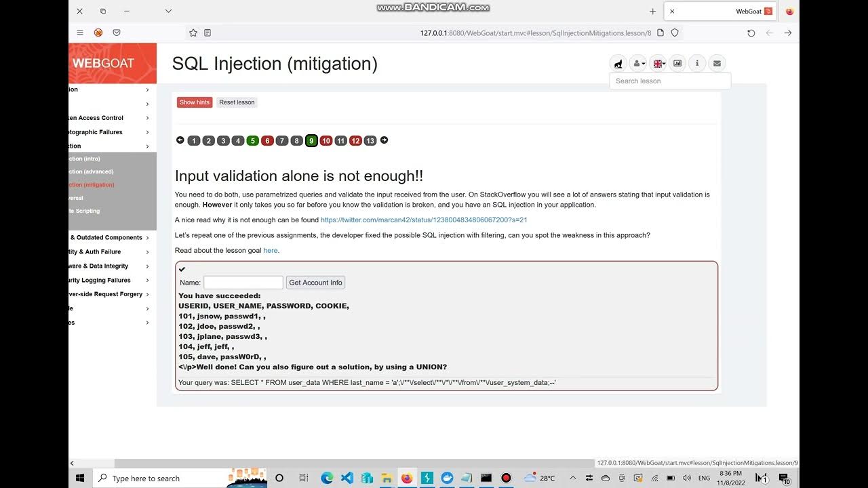The height and width of the screenshot is (488, 868).
Task: Toggle reader view icon in address bar
Action: pyautogui.click(x=208, y=33)
